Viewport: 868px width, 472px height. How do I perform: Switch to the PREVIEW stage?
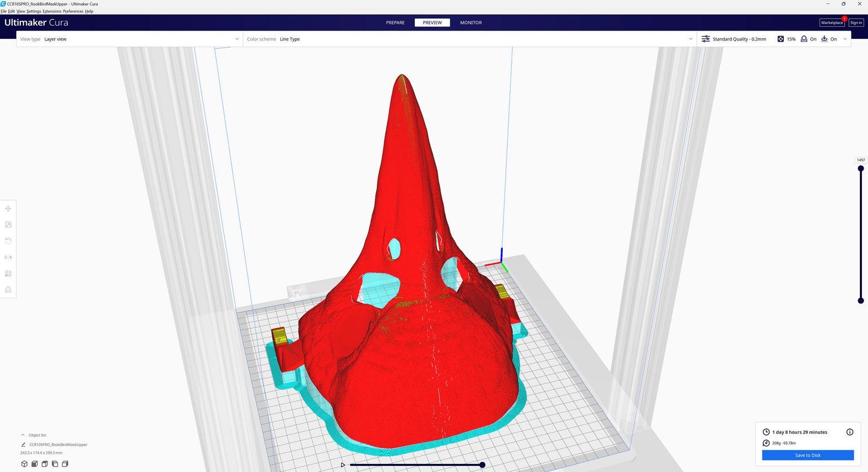coord(432,22)
